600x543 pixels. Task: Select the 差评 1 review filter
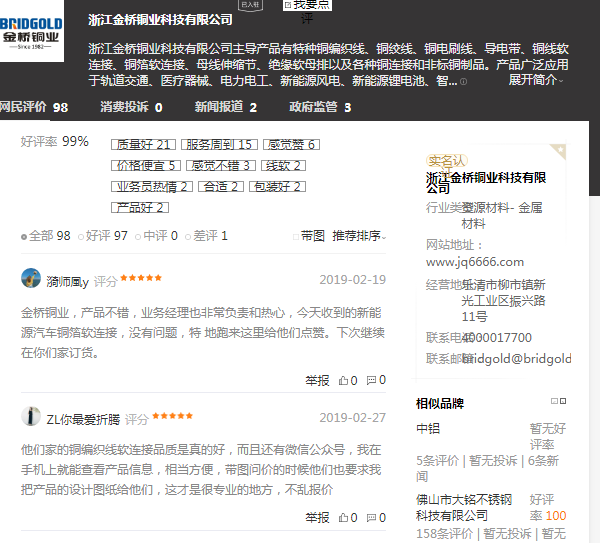point(209,236)
